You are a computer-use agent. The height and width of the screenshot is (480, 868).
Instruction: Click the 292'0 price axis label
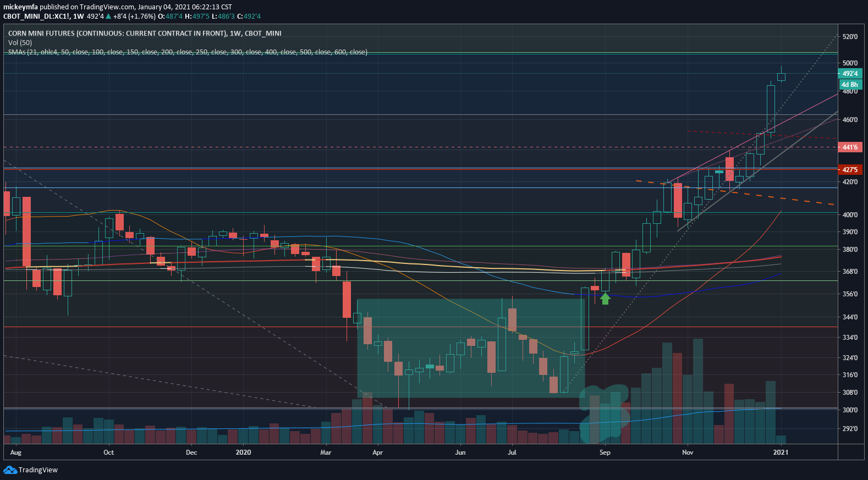tap(850, 429)
